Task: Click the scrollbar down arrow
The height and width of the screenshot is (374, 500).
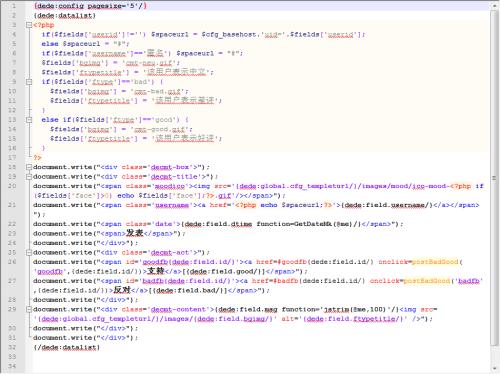Action: [x=494, y=368]
